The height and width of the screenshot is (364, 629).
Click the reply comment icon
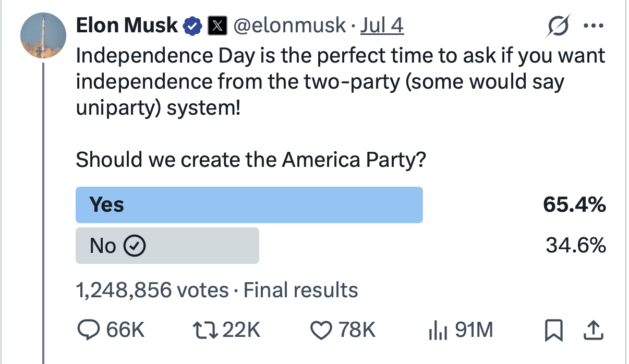click(87, 330)
